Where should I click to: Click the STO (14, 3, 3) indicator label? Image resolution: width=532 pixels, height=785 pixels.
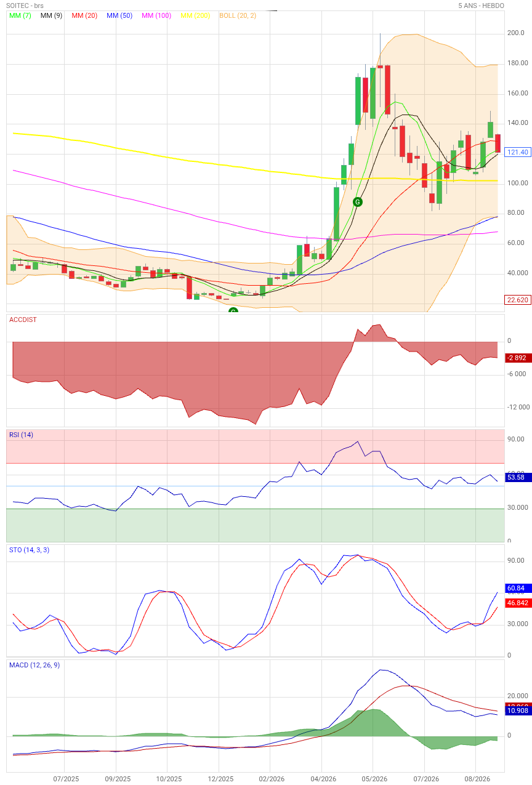tap(29, 550)
